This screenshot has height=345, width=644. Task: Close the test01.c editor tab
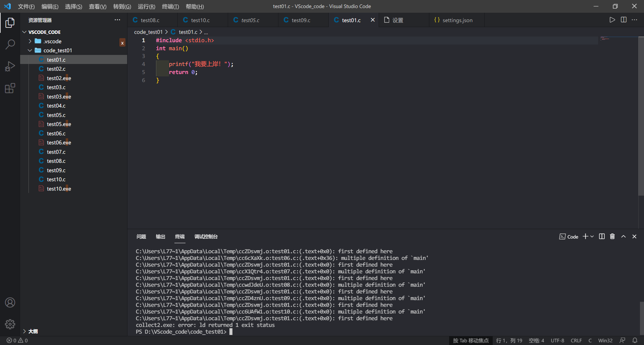click(373, 20)
